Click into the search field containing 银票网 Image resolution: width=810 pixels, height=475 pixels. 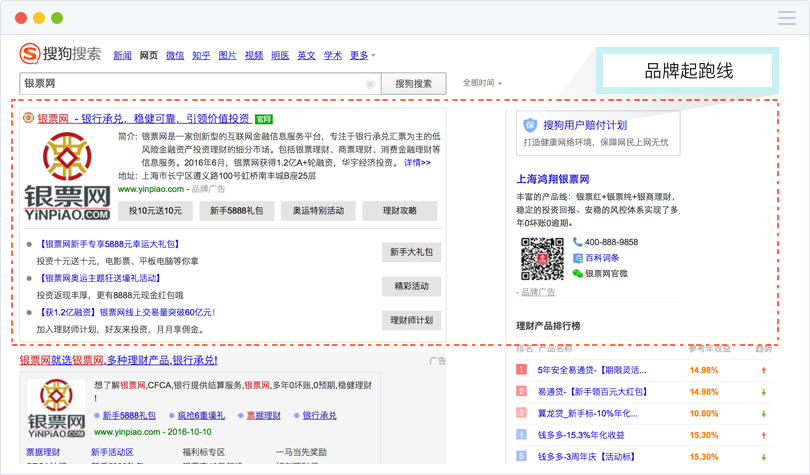190,84
